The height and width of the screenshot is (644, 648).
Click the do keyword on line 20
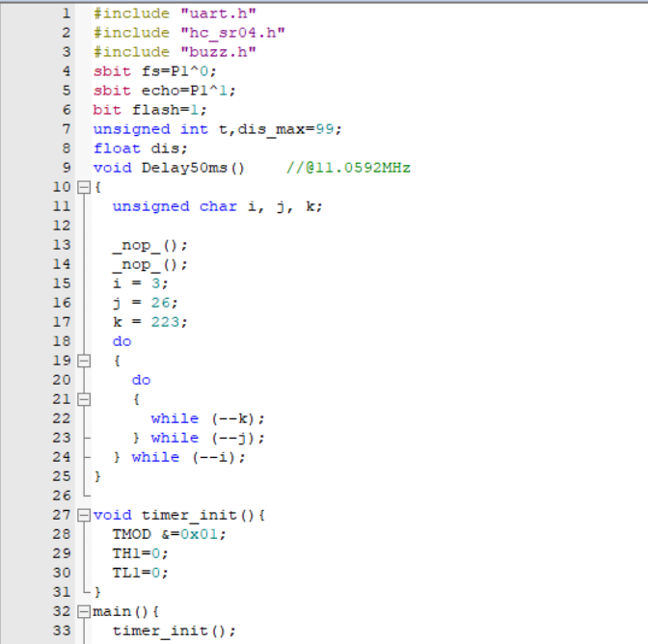pyautogui.click(x=142, y=380)
